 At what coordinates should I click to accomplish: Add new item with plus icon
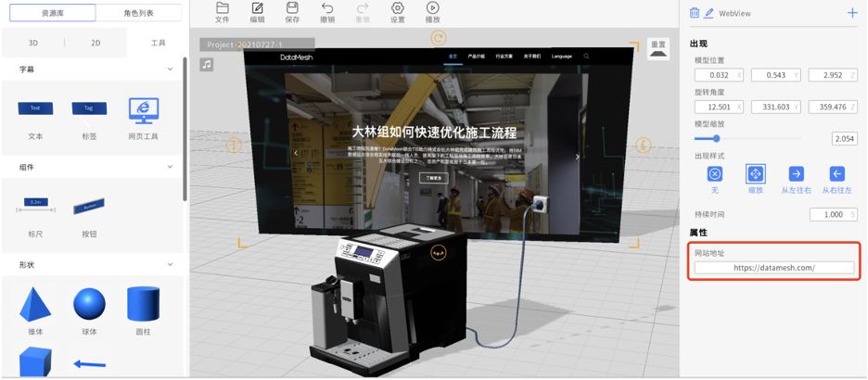pos(852,13)
